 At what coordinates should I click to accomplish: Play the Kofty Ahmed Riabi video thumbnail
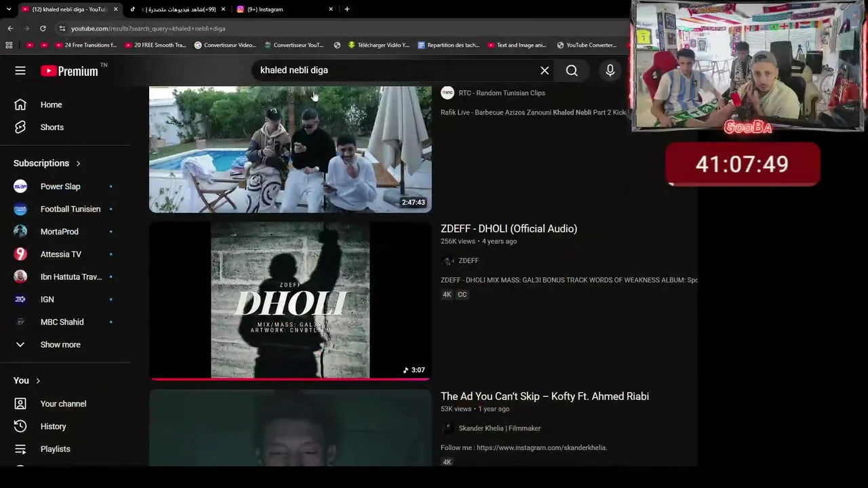coord(290,428)
